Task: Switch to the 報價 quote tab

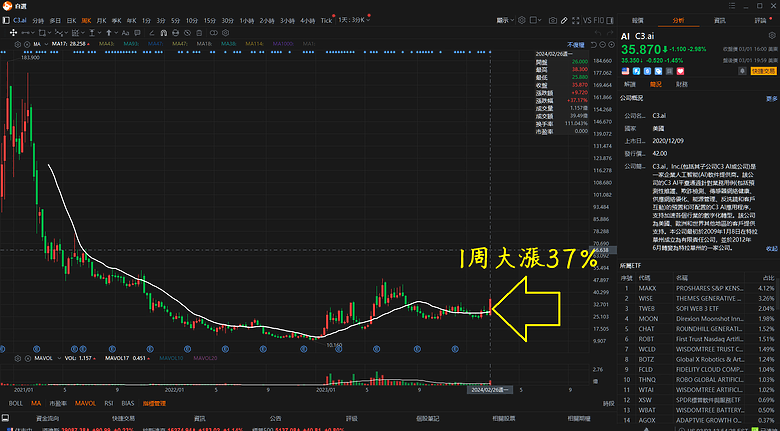Action: (637, 20)
